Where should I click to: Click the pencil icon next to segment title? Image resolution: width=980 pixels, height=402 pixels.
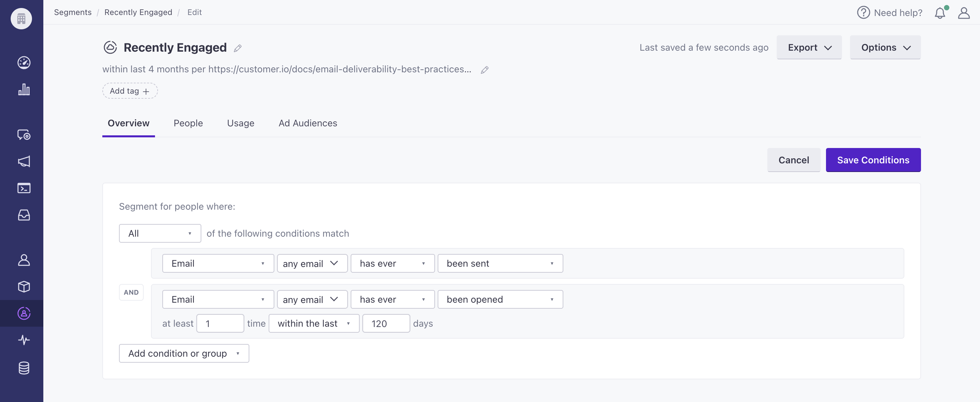point(238,48)
